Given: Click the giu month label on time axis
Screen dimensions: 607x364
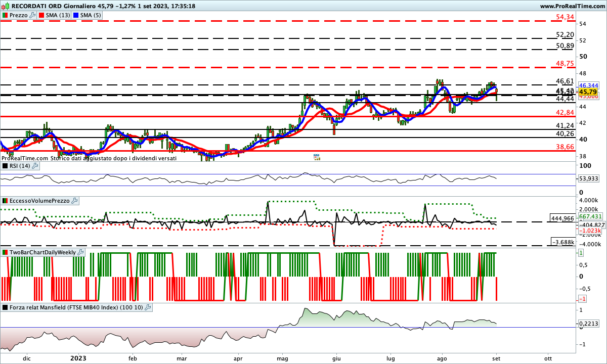Looking at the screenshot, I should pyautogui.click(x=336, y=358).
